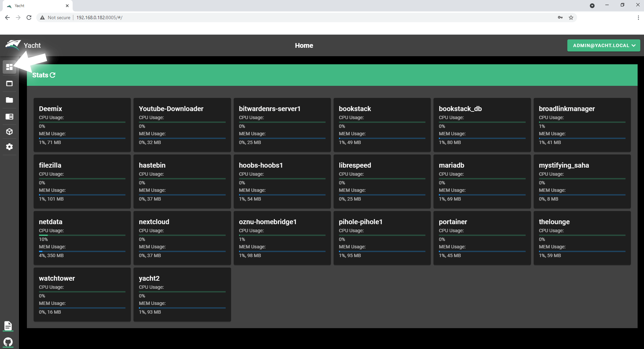Viewport: 644px width, 349px height.
Task: Select the pihole-pihole1 container title
Action: tap(361, 222)
